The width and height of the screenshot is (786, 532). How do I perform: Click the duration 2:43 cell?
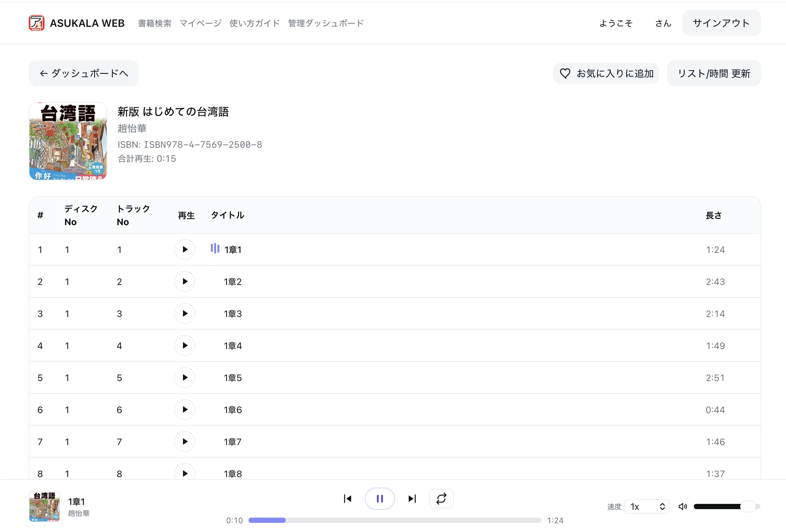coord(715,282)
